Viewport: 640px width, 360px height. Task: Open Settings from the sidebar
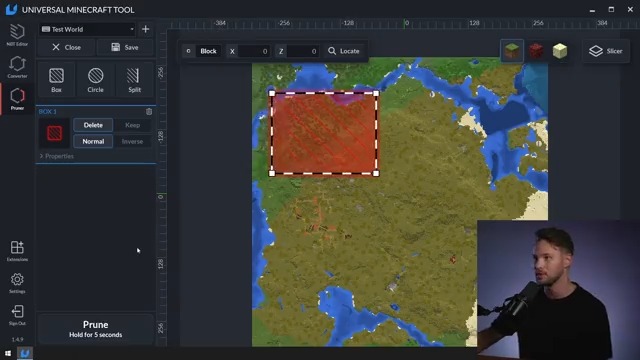click(17, 282)
